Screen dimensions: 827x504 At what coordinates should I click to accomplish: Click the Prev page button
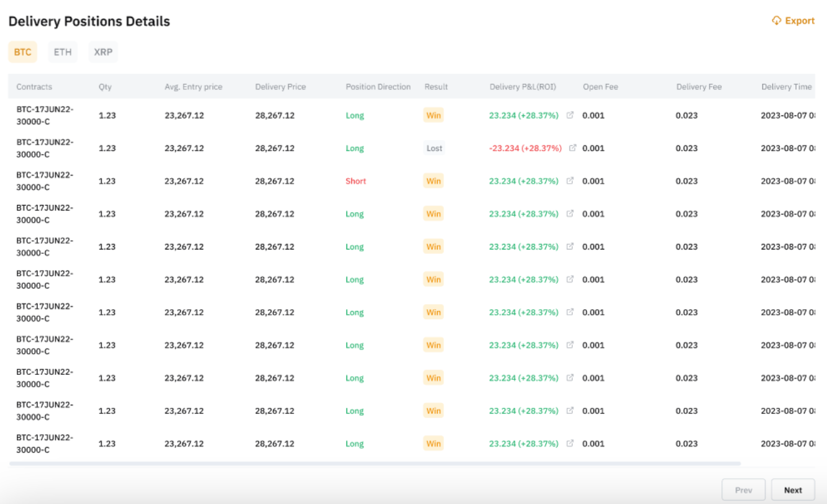click(x=743, y=490)
